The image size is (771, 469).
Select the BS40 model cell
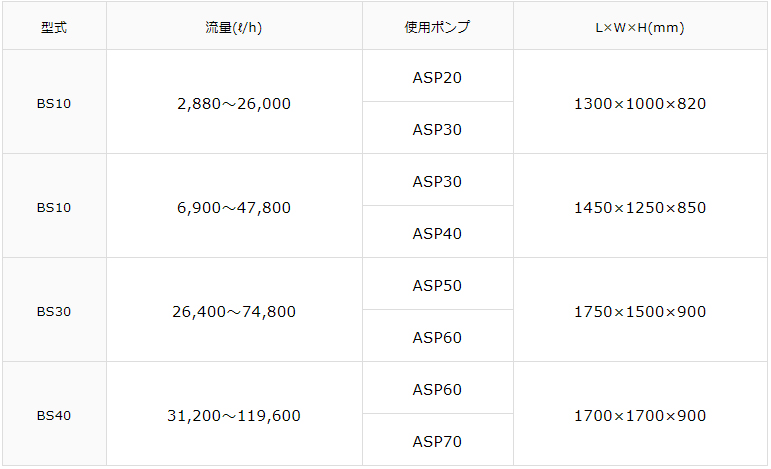click(54, 416)
